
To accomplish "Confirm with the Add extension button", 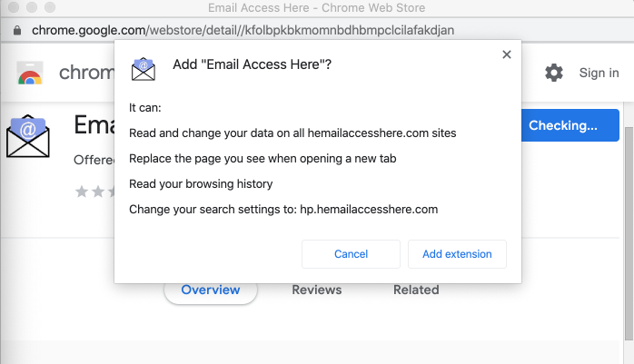I will tap(457, 254).
